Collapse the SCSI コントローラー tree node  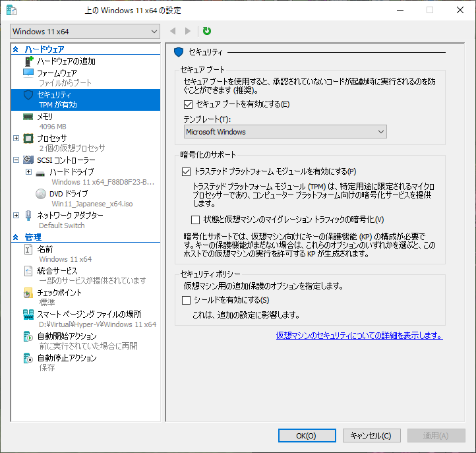tap(16, 160)
